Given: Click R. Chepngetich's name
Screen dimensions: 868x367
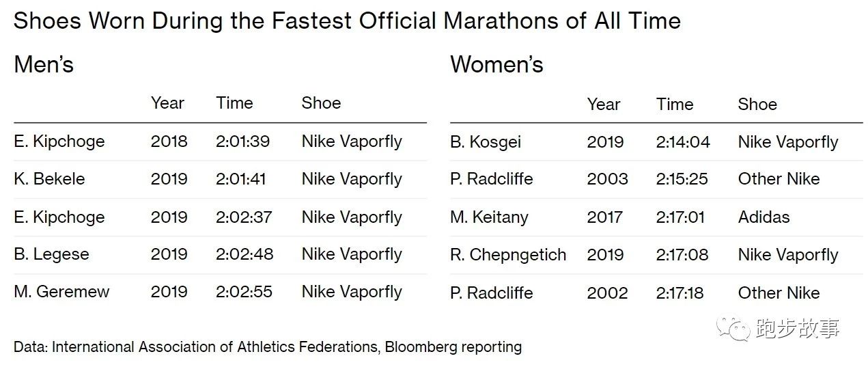Looking at the screenshot, I should tap(508, 255).
